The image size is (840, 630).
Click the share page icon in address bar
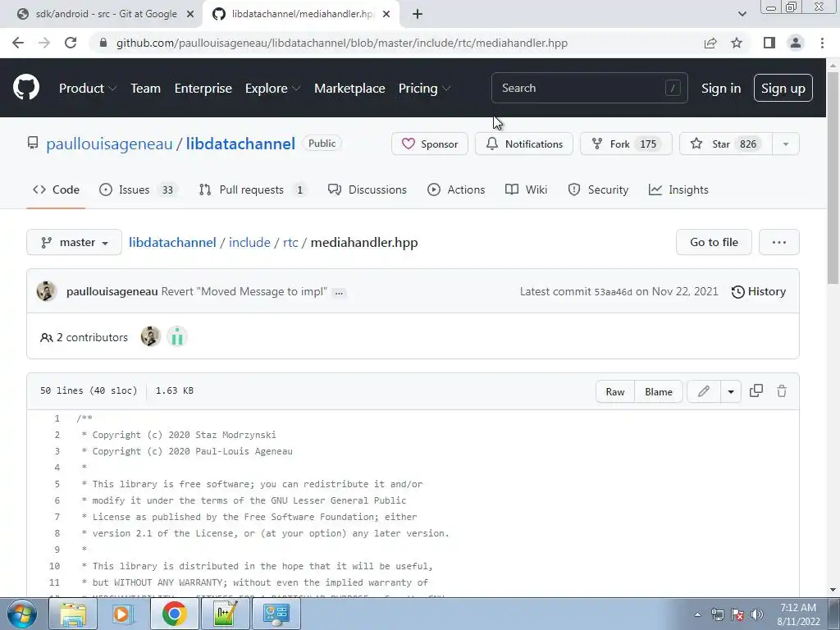(x=710, y=43)
